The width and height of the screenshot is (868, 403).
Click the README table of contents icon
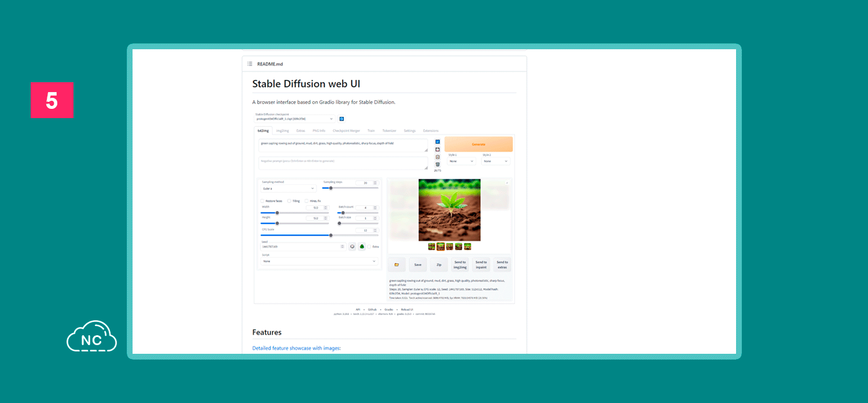[x=249, y=64]
